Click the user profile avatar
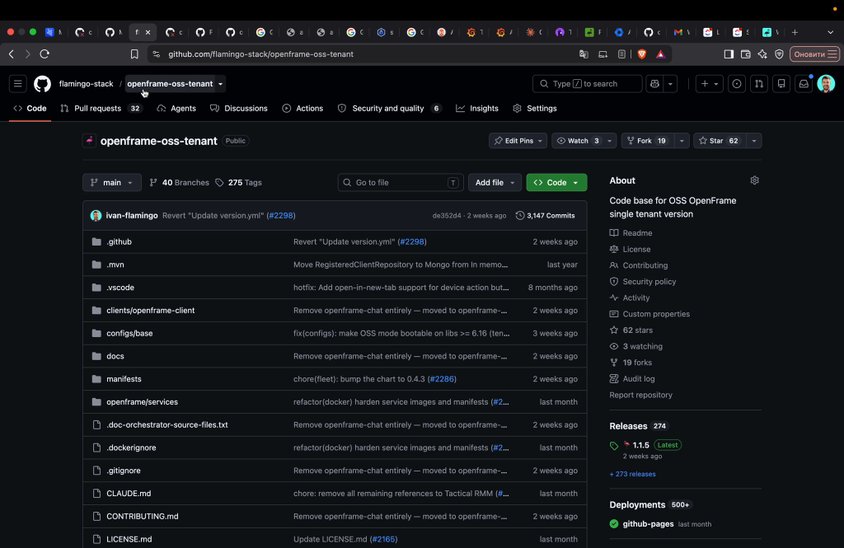844x548 pixels. click(x=826, y=83)
